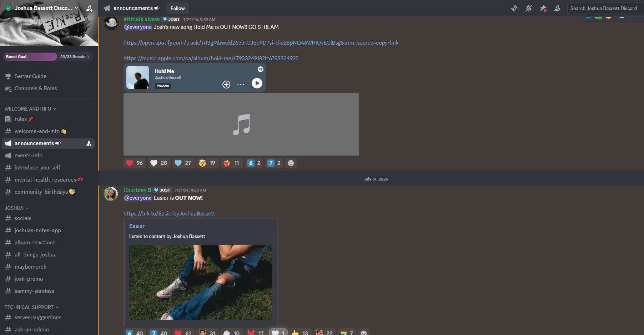Viewport: 644px width, 335px height.
Task: Click the plus icon in Hold Me player
Action: point(226,85)
